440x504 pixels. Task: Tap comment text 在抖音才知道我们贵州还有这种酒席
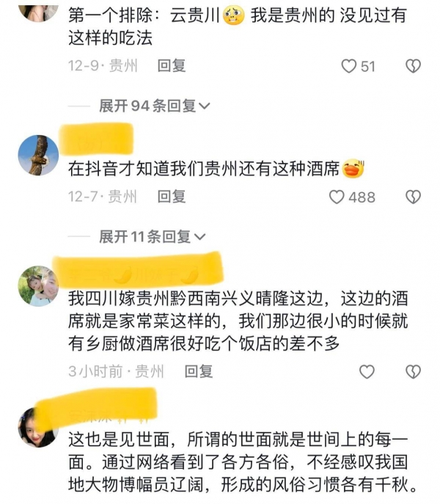pos(204,169)
